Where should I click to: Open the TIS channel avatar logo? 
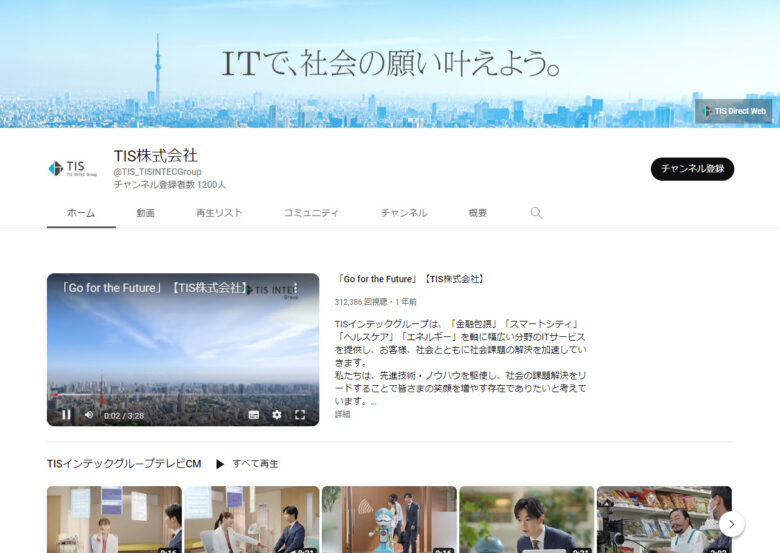coord(73,169)
